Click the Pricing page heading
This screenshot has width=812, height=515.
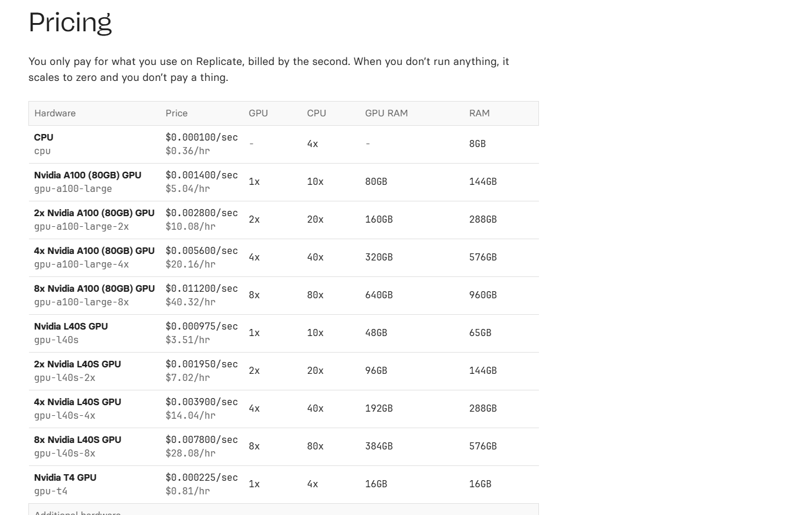tap(70, 22)
